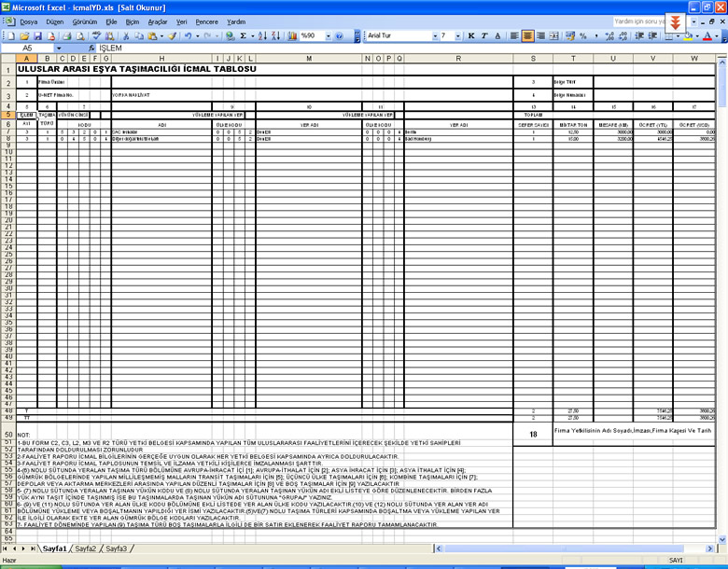Open the Araçlar menu
The width and height of the screenshot is (728, 569).
coord(158,21)
